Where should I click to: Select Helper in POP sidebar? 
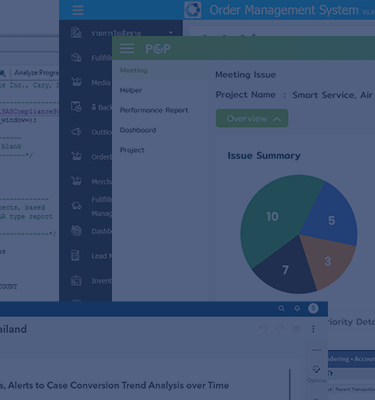(x=131, y=90)
